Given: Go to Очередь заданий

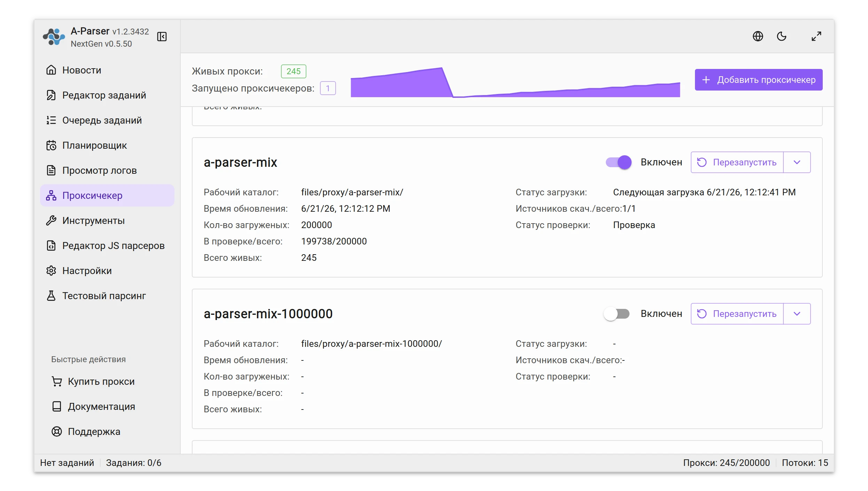Looking at the screenshot, I should [107, 120].
